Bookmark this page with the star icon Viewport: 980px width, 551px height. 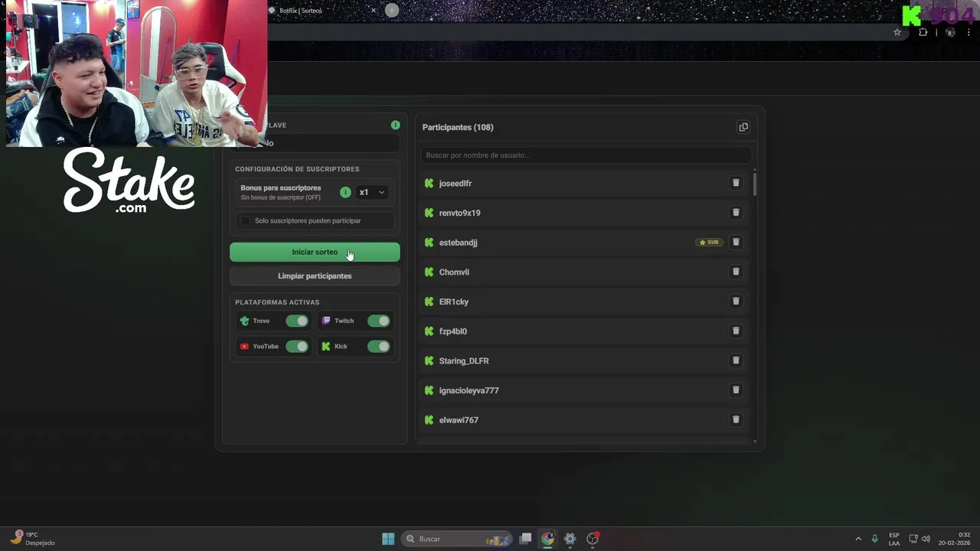897,32
